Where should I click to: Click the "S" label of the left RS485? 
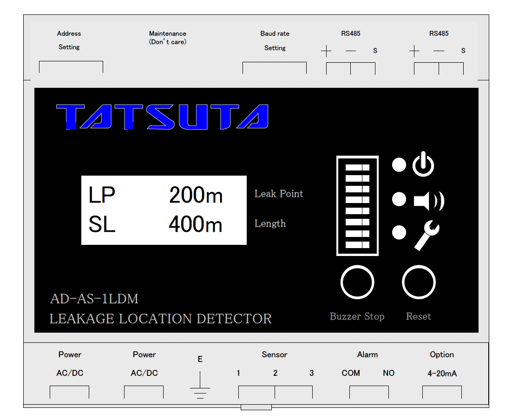click(375, 51)
